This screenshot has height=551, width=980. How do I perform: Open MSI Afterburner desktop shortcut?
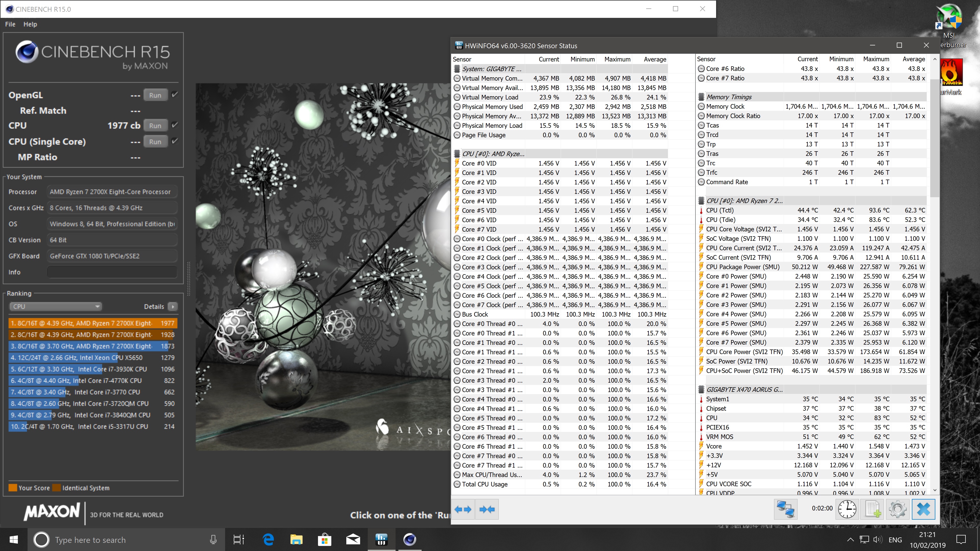tap(949, 26)
